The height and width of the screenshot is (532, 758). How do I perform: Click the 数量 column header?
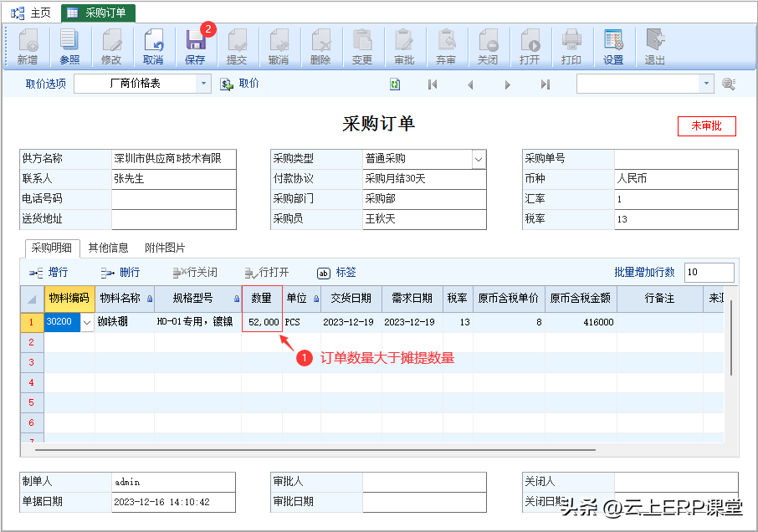tap(262, 299)
